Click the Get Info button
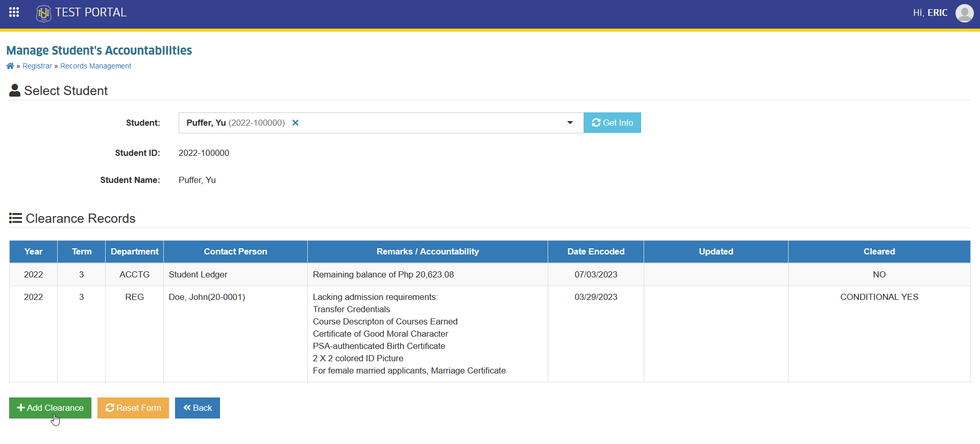This screenshot has height=444, width=980. 612,123
